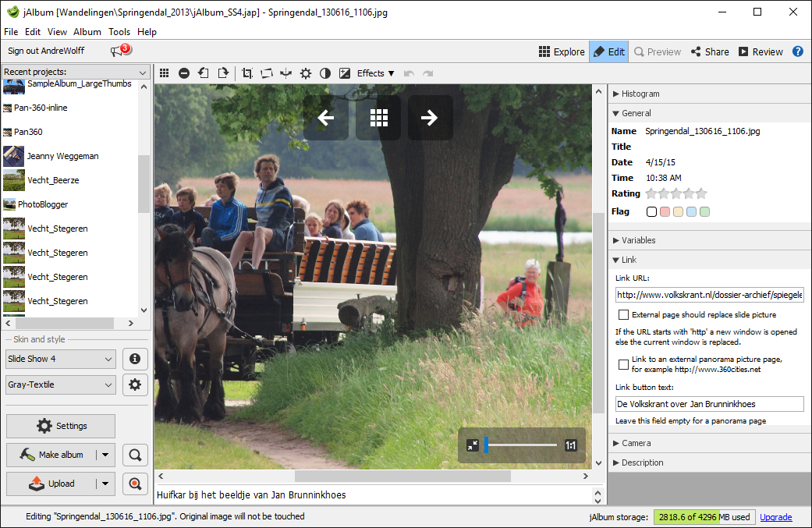Rotate the image left
Screen dimensions: 812x528
pyautogui.click(x=203, y=73)
